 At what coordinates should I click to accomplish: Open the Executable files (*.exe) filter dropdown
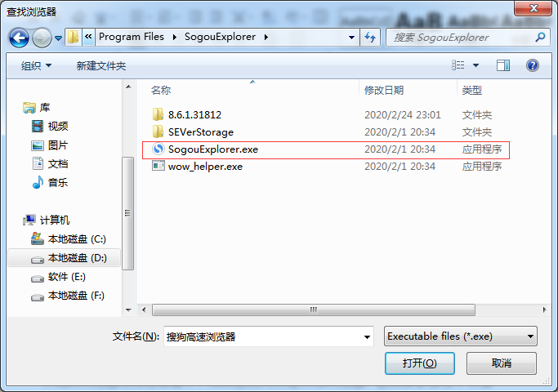pos(461,336)
